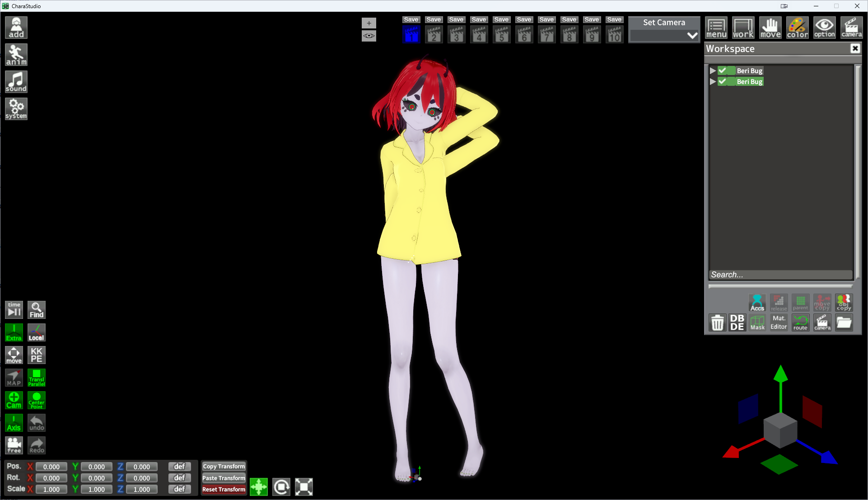Viewport: 868px width, 500px height.
Task: Click the Workspace panel scrollbar
Action: coord(858,172)
